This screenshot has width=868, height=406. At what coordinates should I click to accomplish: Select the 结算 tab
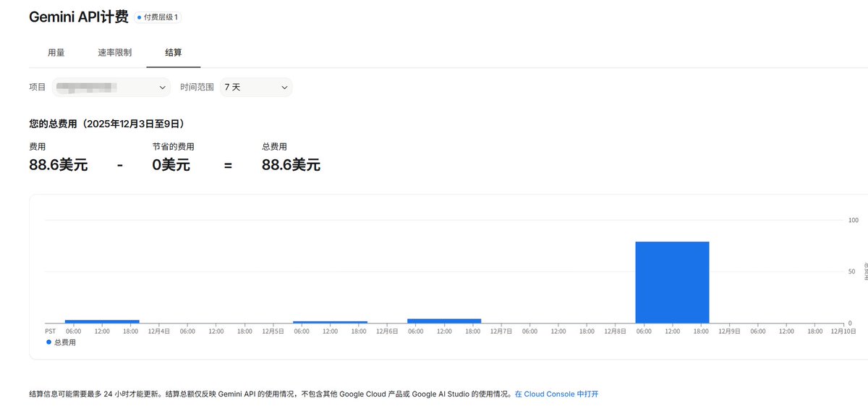[x=174, y=53]
